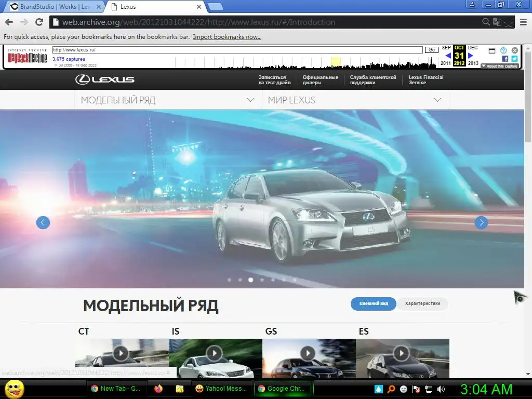Screen dimensions: 532x399
Task: Open the Chrome hamburger menu
Action: click(x=524, y=22)
